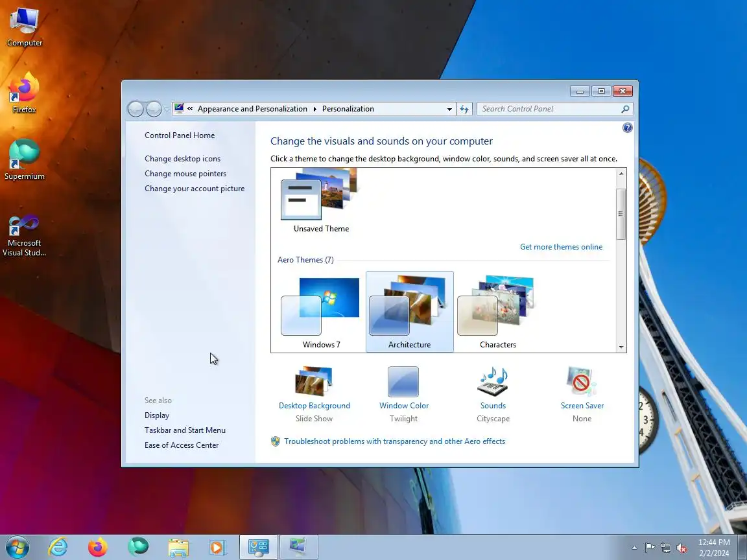Open Screen Saver settings

(x=582, y=394)
